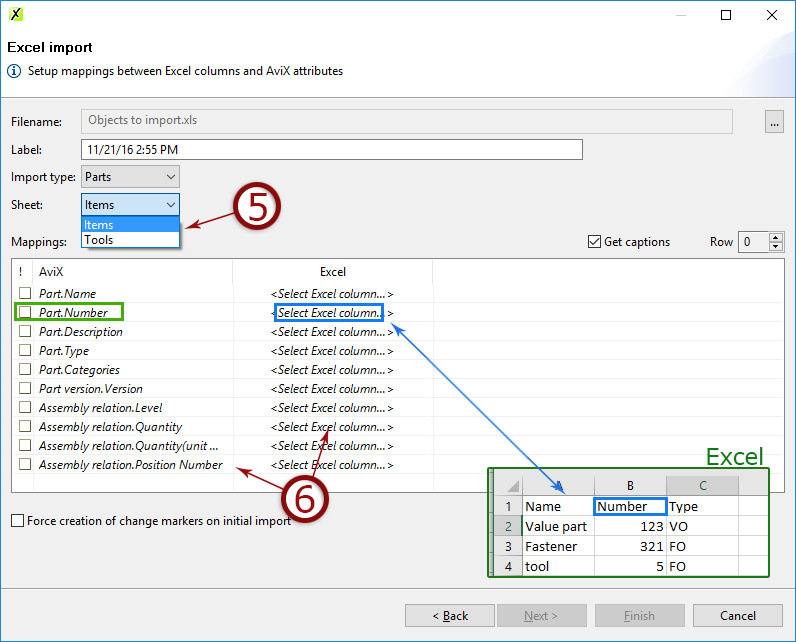Viewport: 796px width, 642px height.
Task: Check the Part.Number mapping checkbox
Action: pos(25,313)
